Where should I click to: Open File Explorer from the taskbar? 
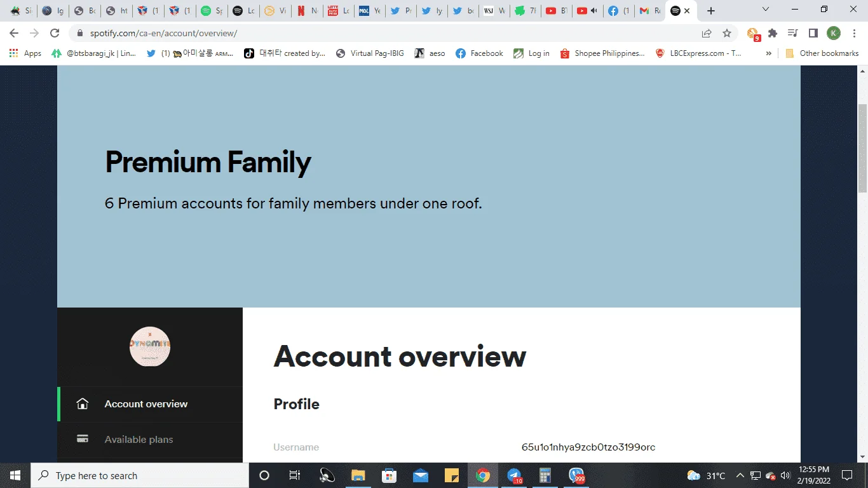coord(358,475)
